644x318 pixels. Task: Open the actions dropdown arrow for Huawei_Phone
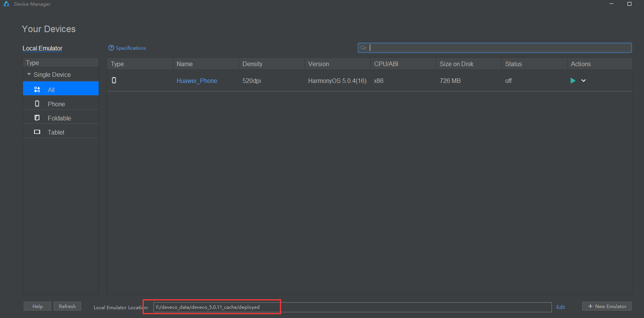[584, 81]
